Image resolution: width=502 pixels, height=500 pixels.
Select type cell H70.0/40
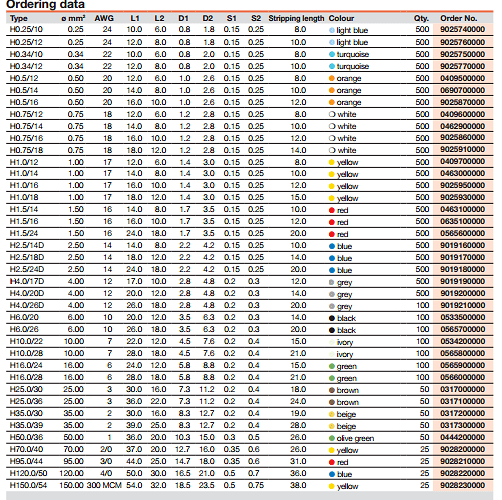(26, 449)
